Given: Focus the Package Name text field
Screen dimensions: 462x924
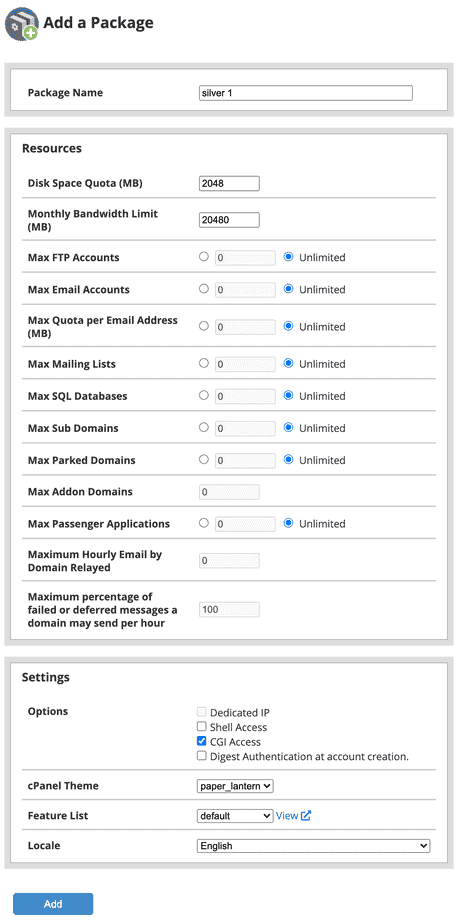Looking at the screenshot, I should 306,93.
